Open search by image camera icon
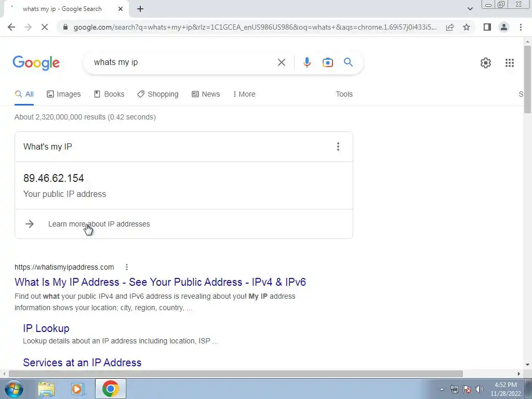Viewport: 532px width, 399px height. tap(327, 62)
